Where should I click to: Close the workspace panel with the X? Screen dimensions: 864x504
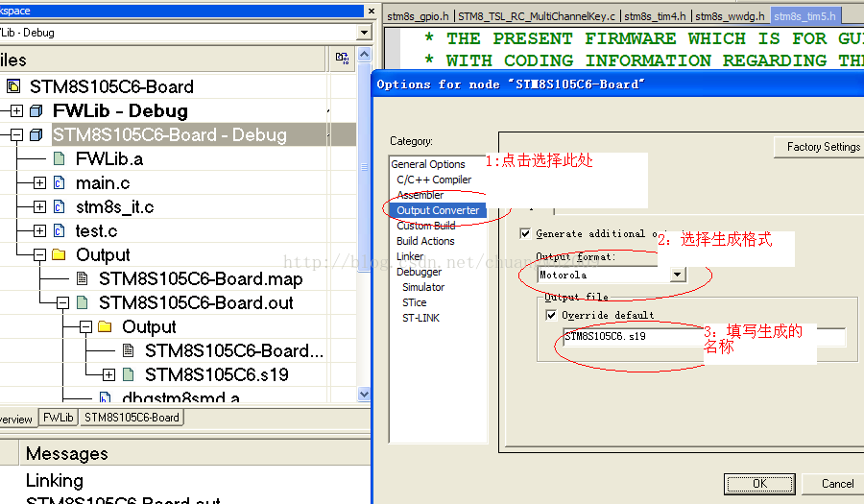[x=372, y=11]
